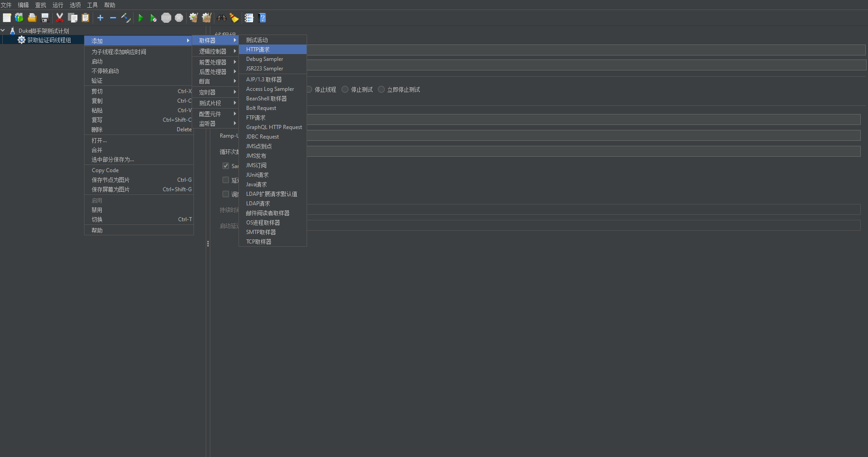Image resolution: width=868 pixels, height=457 pixels.
Task: Select the 停止测试 radio button
Action: tap(345, 89)
